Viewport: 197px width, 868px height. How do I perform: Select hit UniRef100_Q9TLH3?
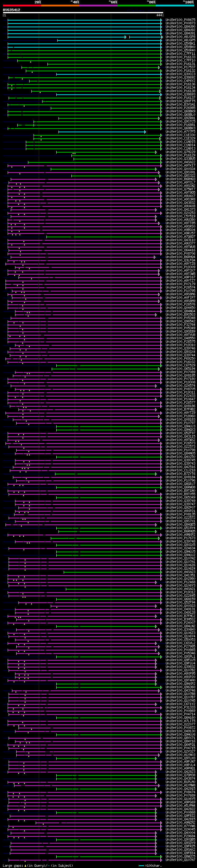pyautogui.click(x=180, y=758)
